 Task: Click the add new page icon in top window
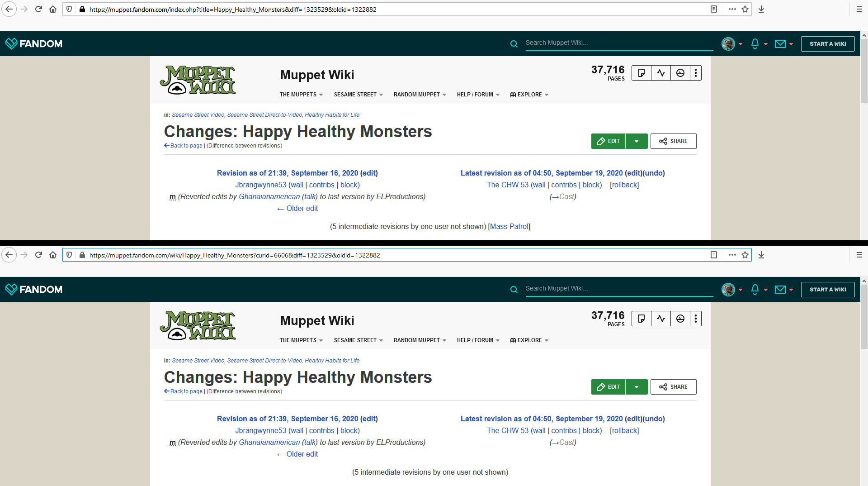point(642,73)
